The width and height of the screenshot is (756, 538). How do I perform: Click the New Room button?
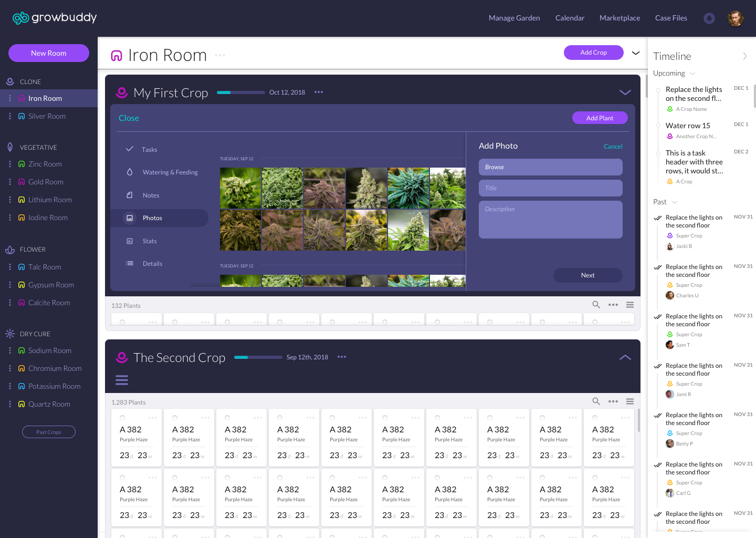coord(49,53)
